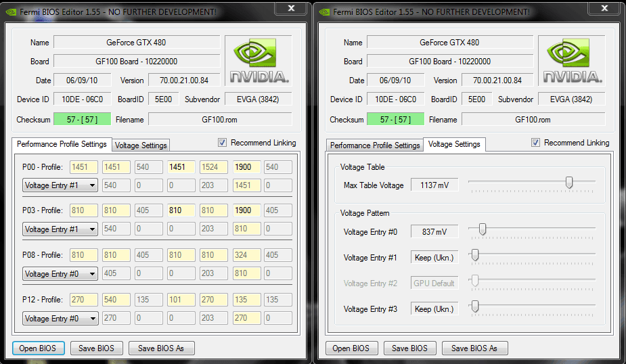Click the NVIDIA logo in the right window

[x=572, y=60]
